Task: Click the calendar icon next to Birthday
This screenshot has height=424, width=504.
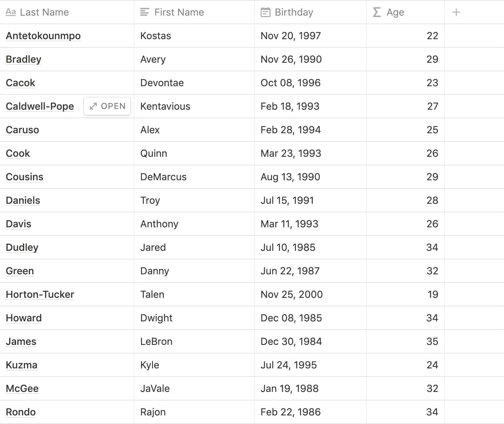Action: [265, 12]
